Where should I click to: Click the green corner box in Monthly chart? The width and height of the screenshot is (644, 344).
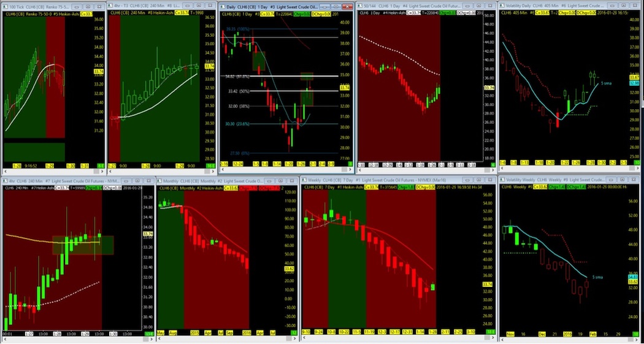point(293,332)
